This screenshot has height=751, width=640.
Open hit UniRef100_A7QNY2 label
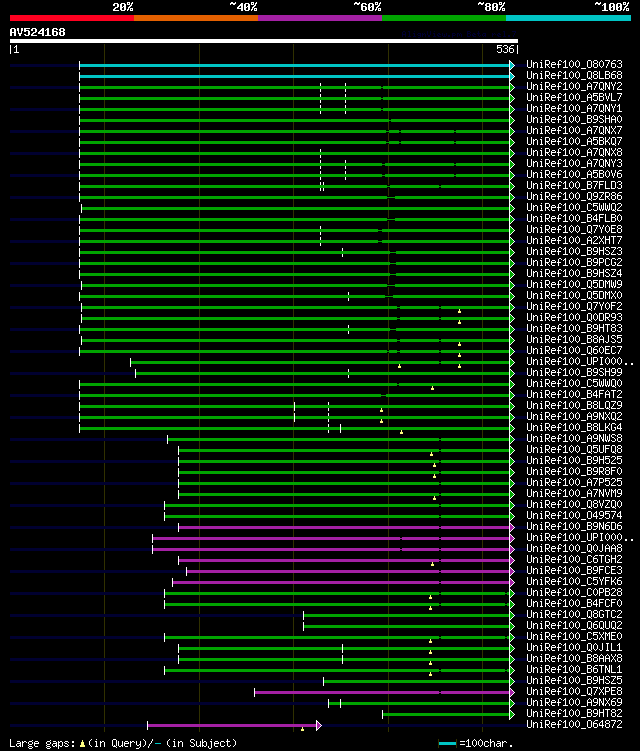tap(574, 86)
